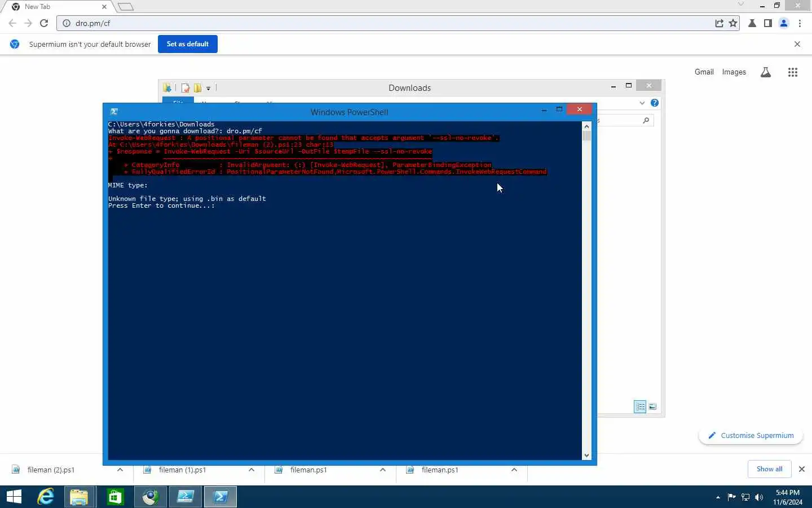Go back in the browser
Image resolution: width=812 pixels, height=508 pixels.
coord(12,23)
